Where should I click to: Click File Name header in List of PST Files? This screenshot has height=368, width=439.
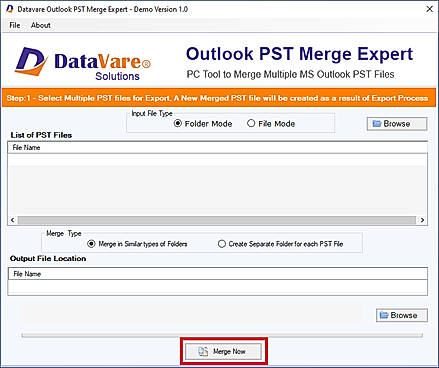click(x=217, y=147)
